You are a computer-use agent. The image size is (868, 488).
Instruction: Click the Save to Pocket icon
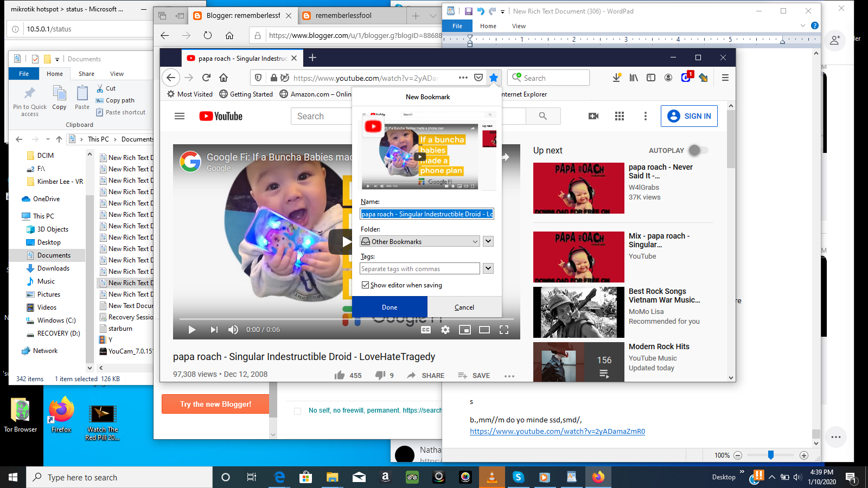[x=478, y=78]
